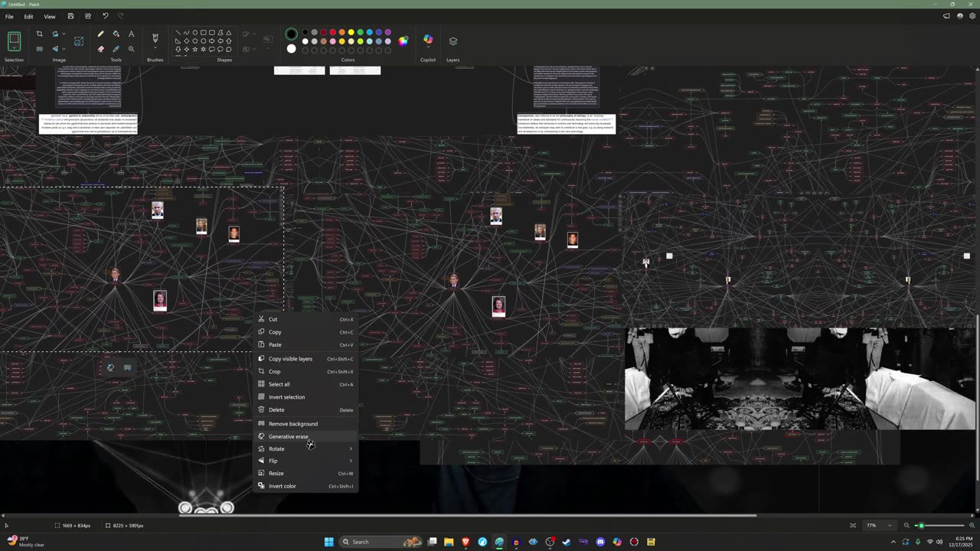
Task: Click the Fit to window icon in status bar
Action: 853,526
